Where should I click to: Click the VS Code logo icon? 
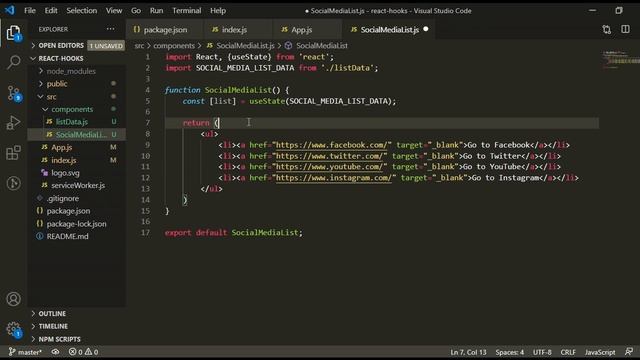[x=10, y=10]
